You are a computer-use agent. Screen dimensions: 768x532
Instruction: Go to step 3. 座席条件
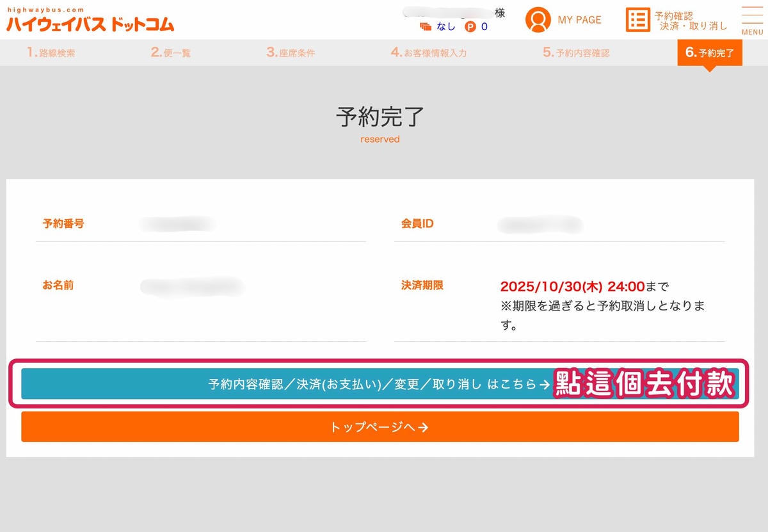pos(291,52)
